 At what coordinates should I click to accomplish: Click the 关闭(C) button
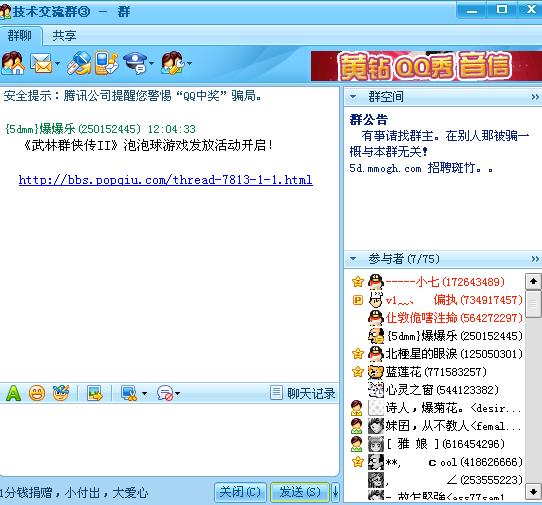coord(240,492)
